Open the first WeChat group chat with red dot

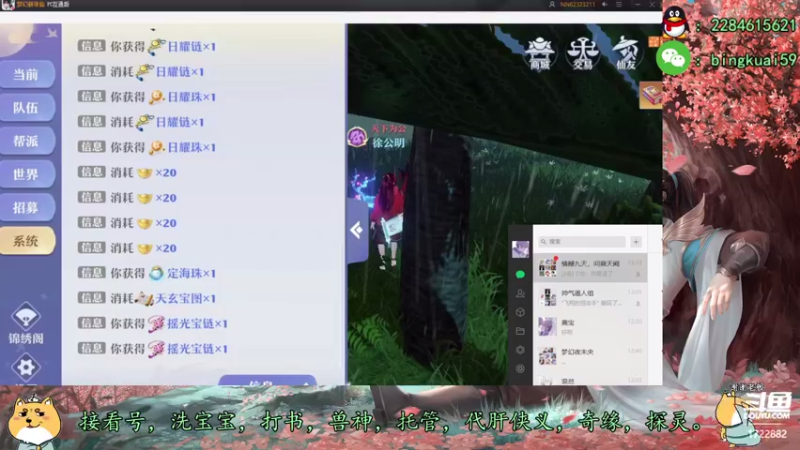pyautogui.click(x=590, y=268)
